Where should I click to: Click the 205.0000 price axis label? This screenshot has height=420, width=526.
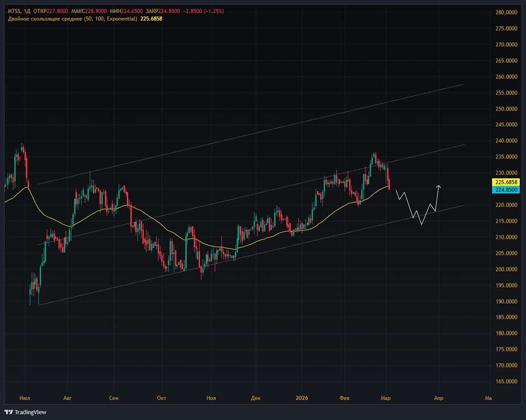[x=506, y=253]
